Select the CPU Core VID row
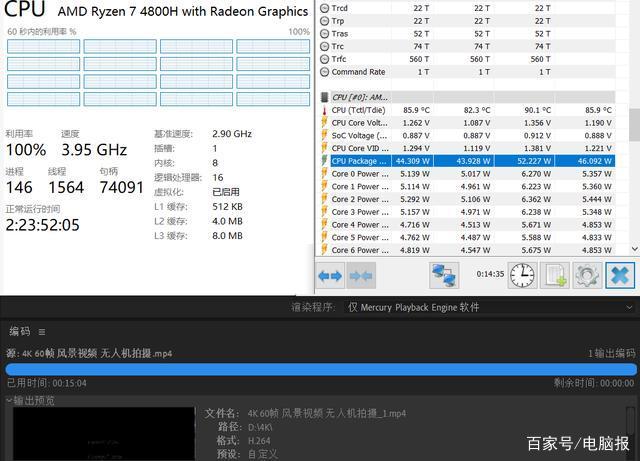Screen dimensions: 640x461 (x=468, y=148)
